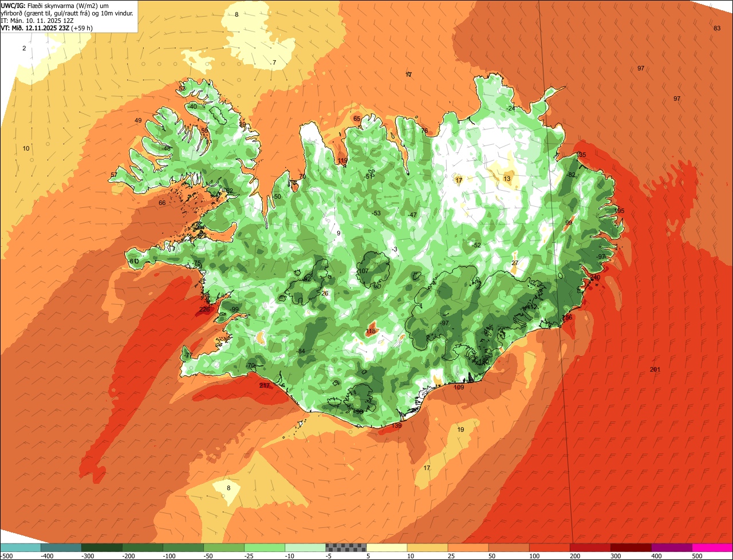Click the legend label '-25'

click(250, 556)
